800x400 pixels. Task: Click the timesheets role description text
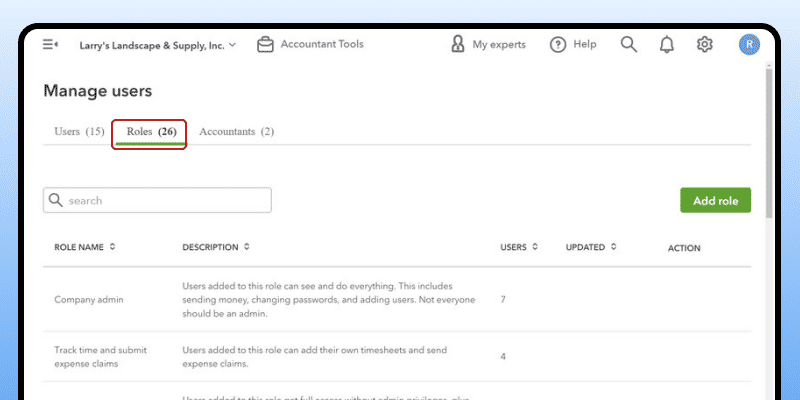[x=314, y=357]
